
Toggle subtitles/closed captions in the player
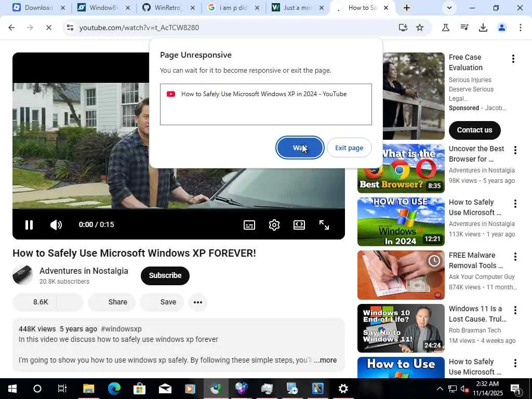coord(249,225)
